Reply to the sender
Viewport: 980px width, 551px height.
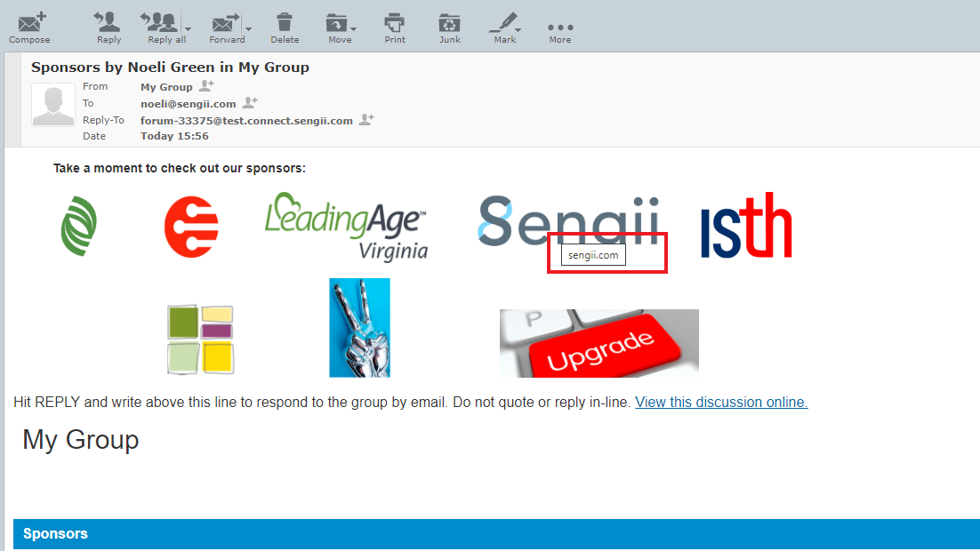[x=108, y=28]
